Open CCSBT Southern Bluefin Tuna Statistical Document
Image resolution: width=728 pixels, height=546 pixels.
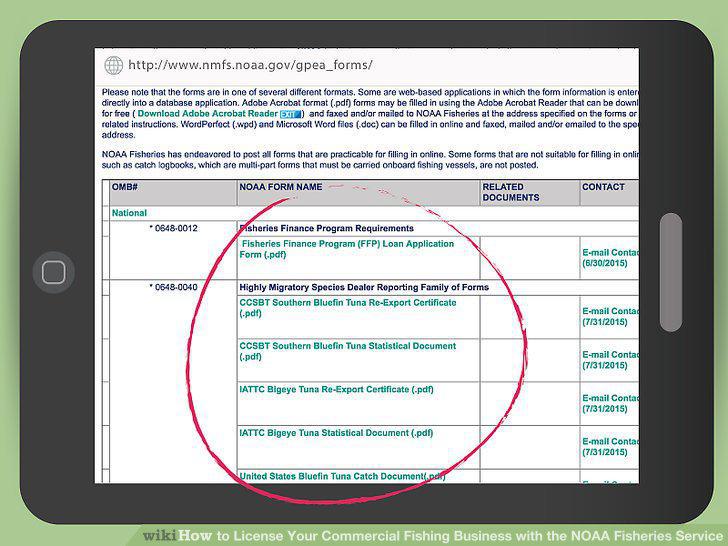pyautogui.click(x=348, y=351)
